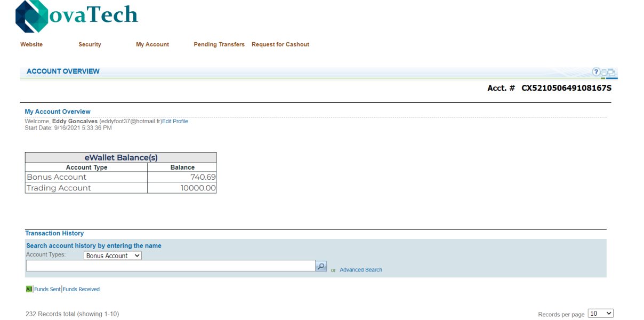The image size is (644, 320).
Task: Click the ACCOUNT OVERVIEW heading
Action: pyautogui.click(x=63, y=71)
